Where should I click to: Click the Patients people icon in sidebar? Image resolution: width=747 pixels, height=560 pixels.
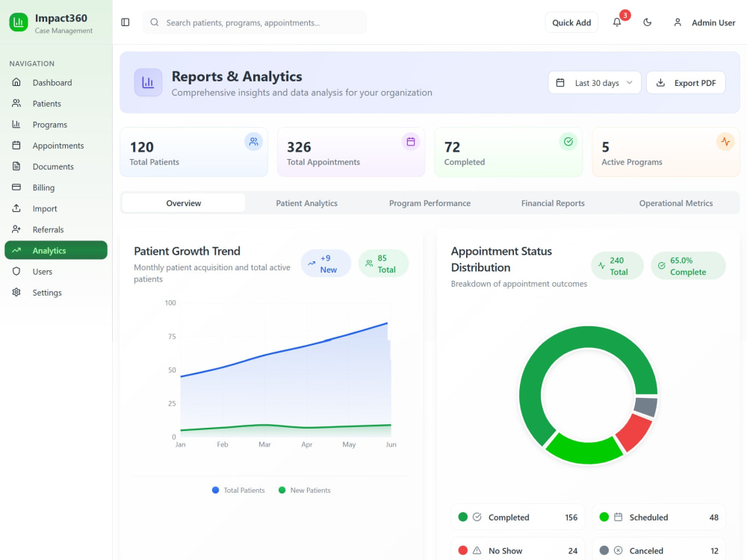[16, 103]
